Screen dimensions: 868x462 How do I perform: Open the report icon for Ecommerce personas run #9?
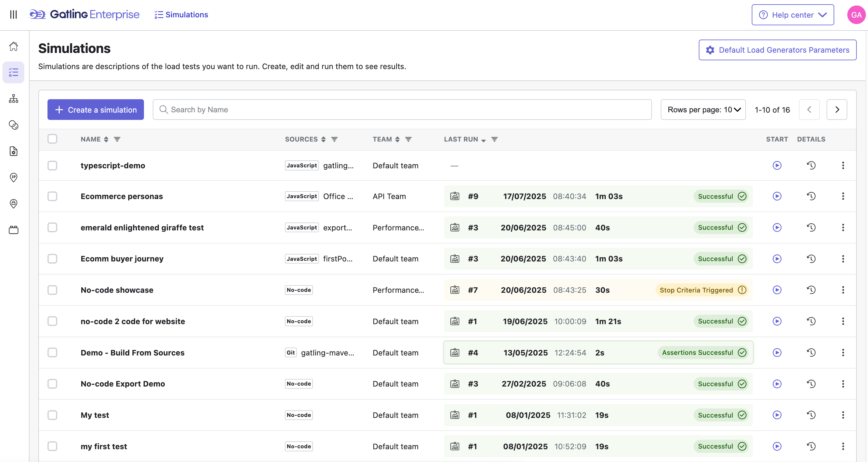coord(455,196)
